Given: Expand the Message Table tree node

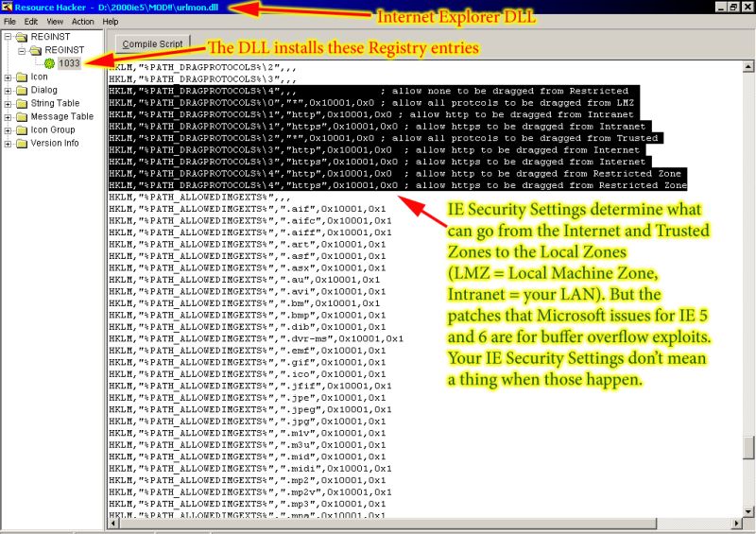Looking at the screenshot, I should pyautogui.click(x=9, y=117).
